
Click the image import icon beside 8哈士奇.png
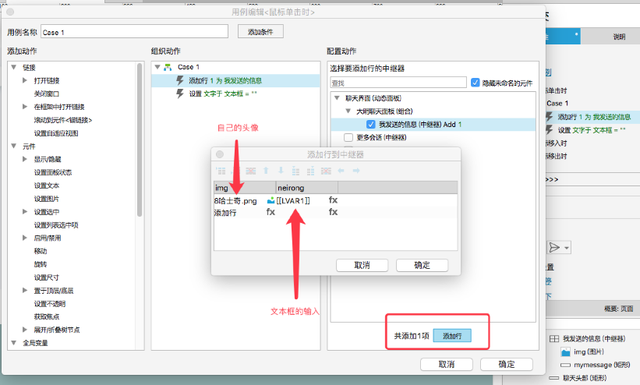click(271, 200)
